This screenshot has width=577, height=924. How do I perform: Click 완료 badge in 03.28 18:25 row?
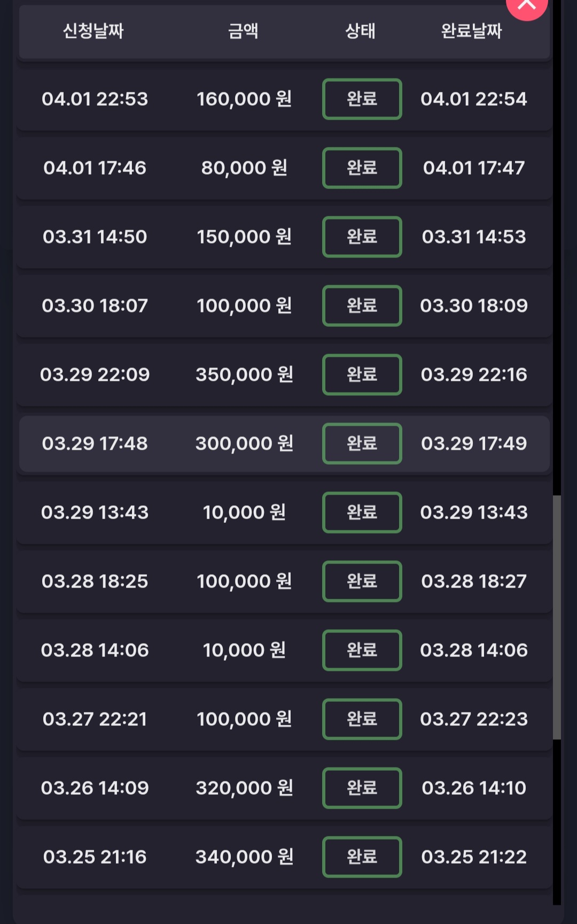362,581
